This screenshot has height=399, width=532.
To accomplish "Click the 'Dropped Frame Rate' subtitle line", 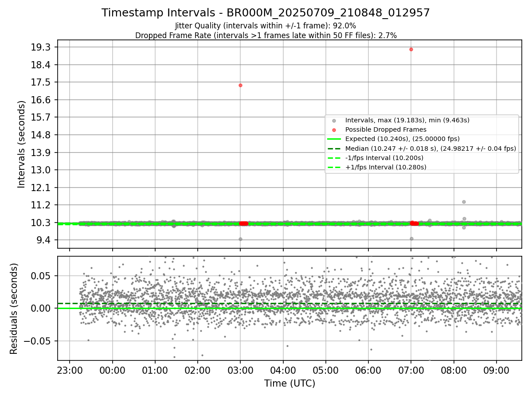I will pyautogui.click(x=266, y=35).
